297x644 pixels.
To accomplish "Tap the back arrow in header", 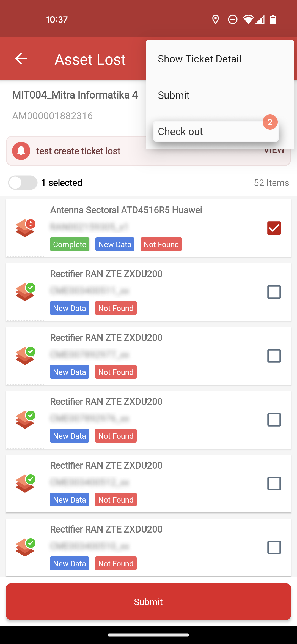I will coord(21,59).
